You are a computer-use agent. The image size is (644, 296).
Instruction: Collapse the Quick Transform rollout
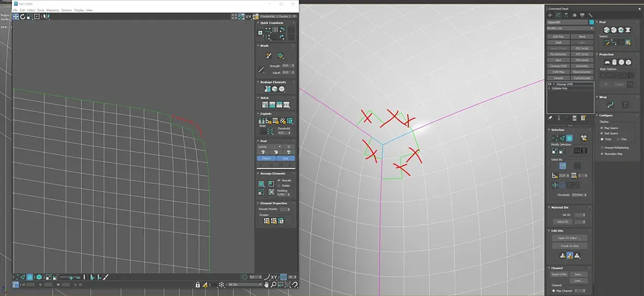click(x=272, y=23)
